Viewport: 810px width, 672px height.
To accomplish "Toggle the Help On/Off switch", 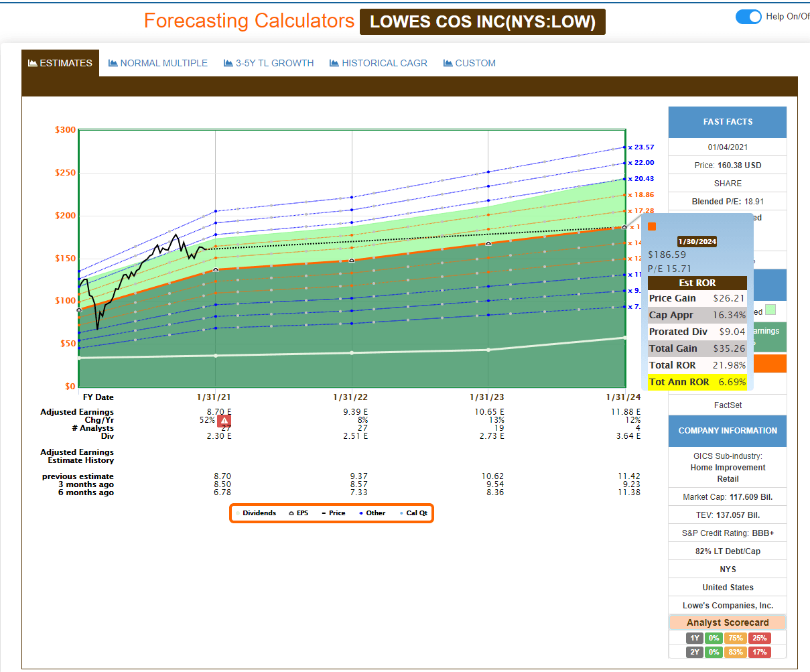I will pos(749,17).
